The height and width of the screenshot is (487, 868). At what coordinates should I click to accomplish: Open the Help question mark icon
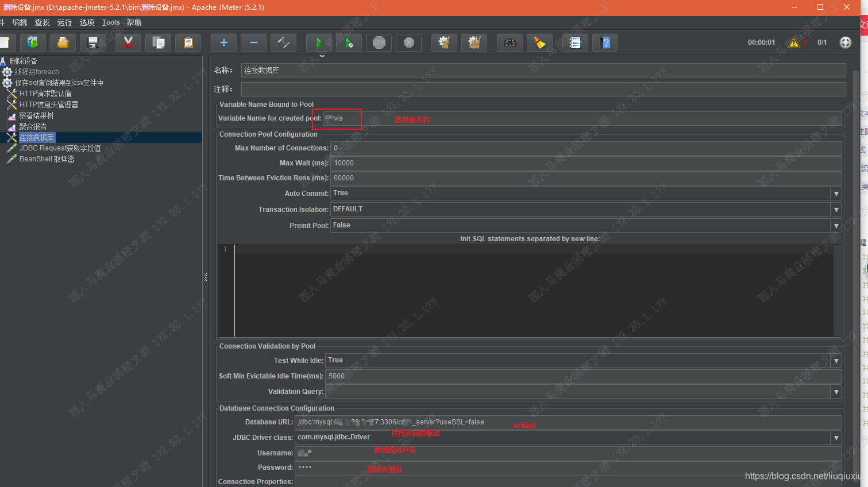[605, 42]
